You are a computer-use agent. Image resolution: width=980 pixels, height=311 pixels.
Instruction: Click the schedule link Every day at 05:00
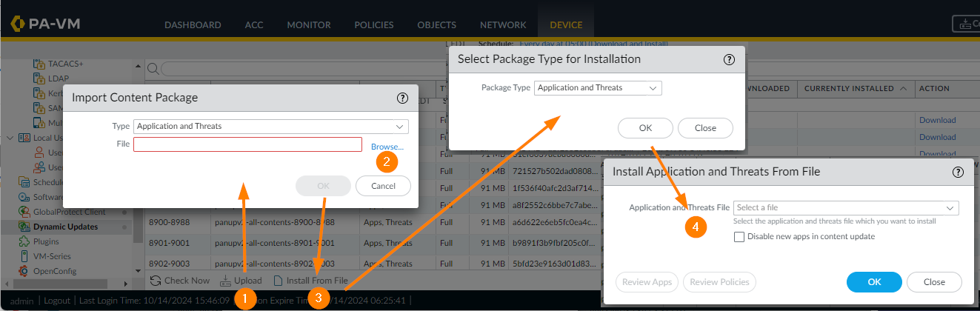[x=593, y=44]
